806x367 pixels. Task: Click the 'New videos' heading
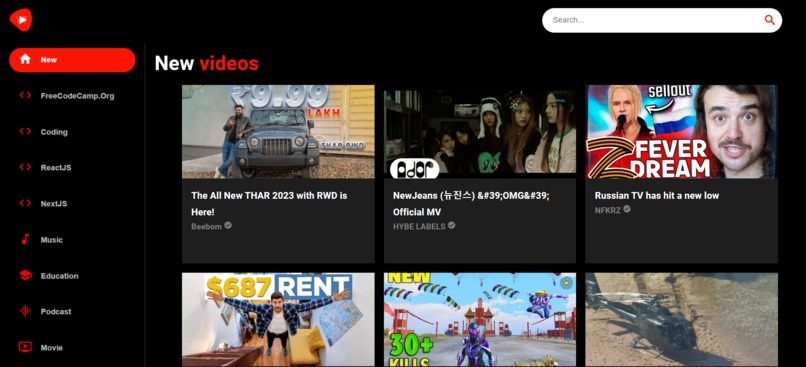click(x=207, y=63)
